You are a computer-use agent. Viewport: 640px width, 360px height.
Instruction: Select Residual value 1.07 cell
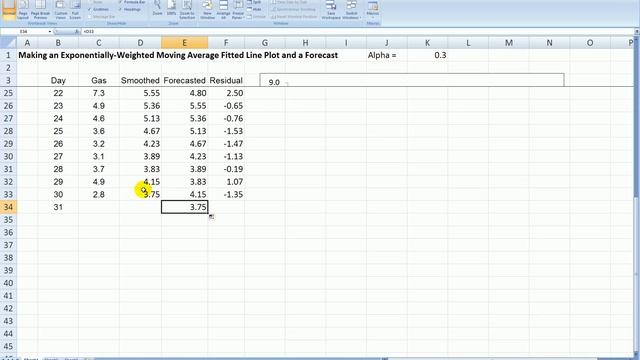click(x=226, y=182)
